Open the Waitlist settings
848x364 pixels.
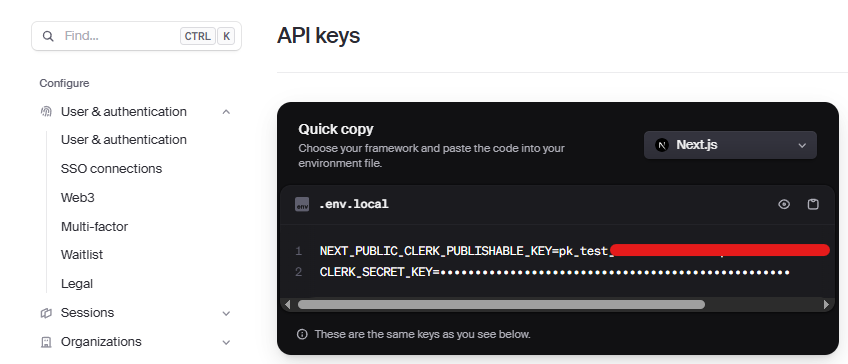click(x=82, y=255)
